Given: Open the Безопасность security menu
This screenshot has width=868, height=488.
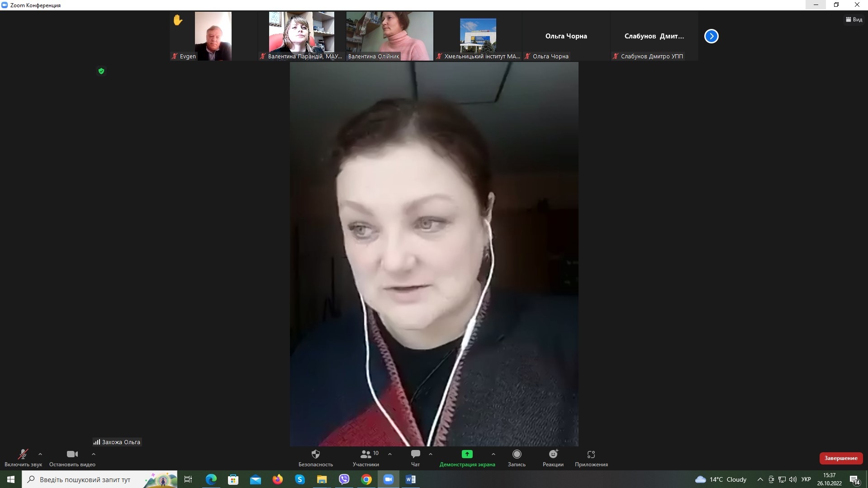Looking at the screenshot, I should coord(316,458).
